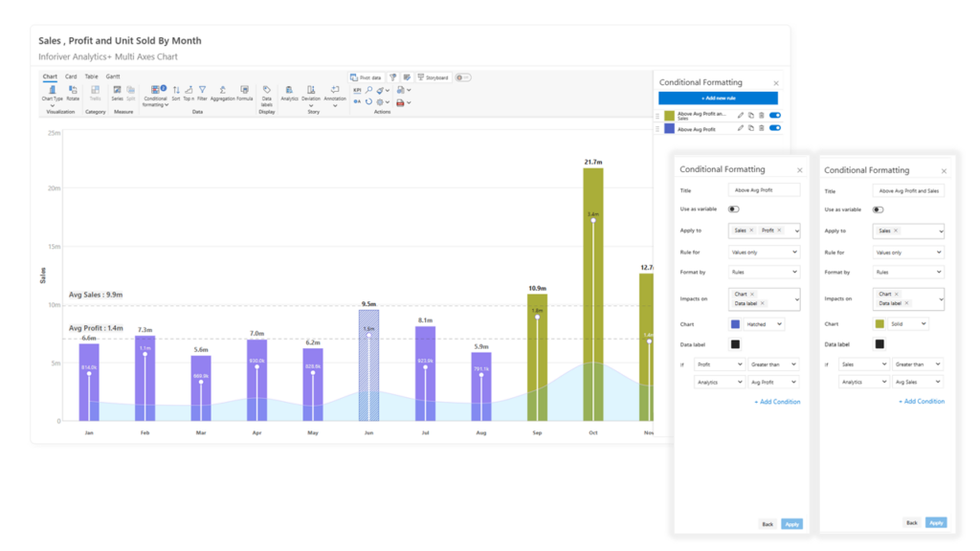The image size is (980, 551).
Task: Click the search magnifier icon in Actions
Action: point(368,90)
